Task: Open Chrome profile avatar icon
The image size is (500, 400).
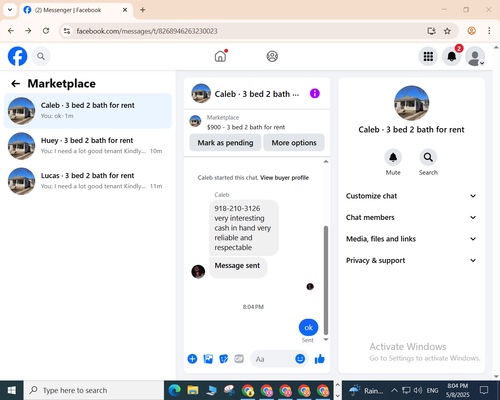Action: pos(471,31)
